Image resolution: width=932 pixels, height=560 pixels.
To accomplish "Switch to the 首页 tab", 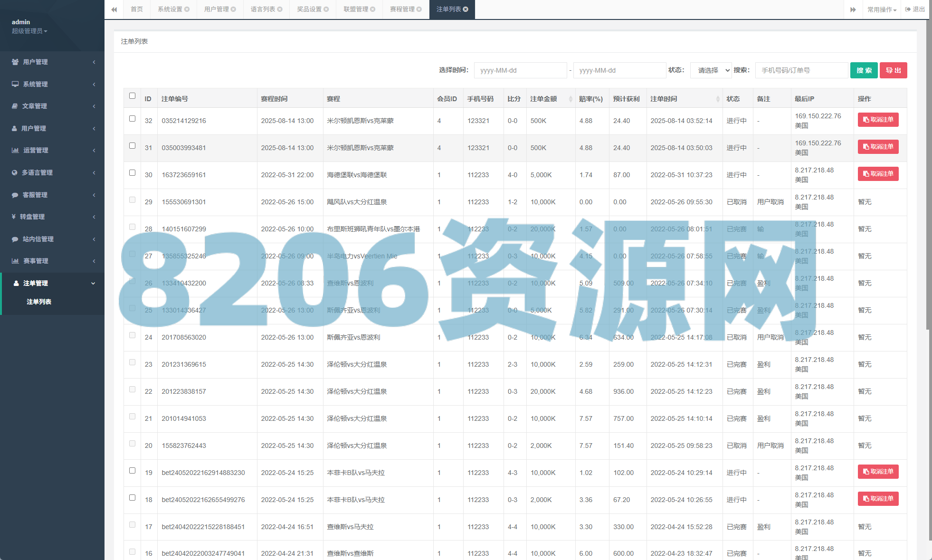I will coord(137,9).
